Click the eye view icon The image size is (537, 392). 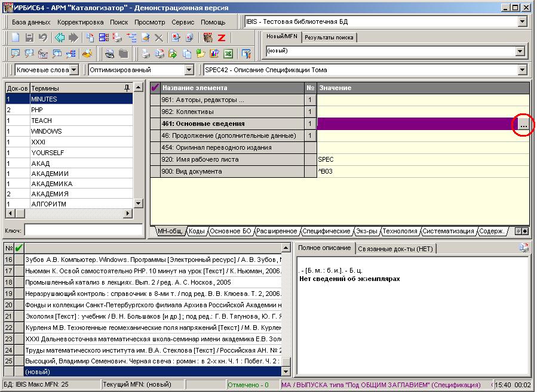110,54
